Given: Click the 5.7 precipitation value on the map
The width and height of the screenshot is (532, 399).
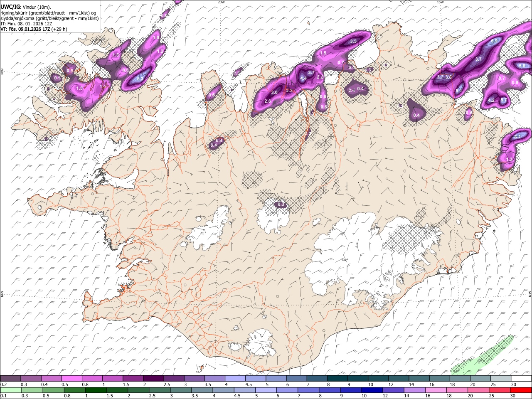Looking at the screenshot, I should [503, 100].
